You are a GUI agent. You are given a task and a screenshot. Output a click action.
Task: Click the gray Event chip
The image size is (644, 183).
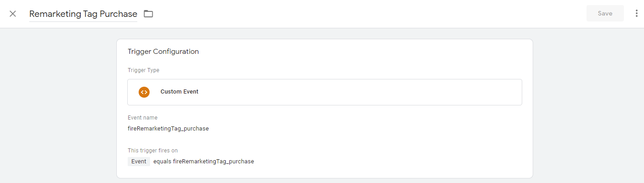(139, 162)
